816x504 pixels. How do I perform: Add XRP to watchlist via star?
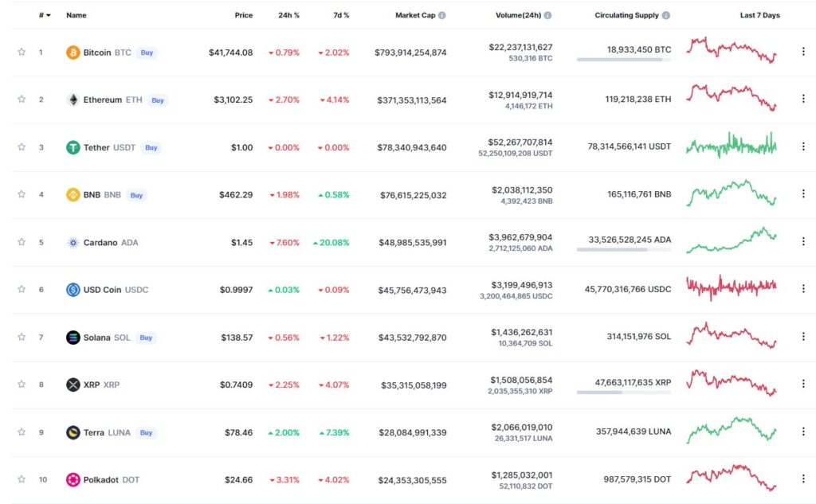click(22, 385)
